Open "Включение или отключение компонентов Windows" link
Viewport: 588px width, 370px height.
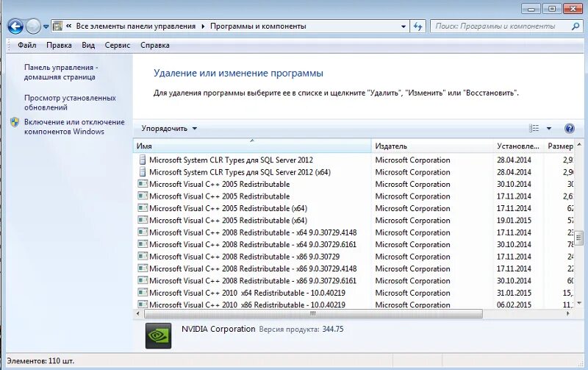click(74, 127)
